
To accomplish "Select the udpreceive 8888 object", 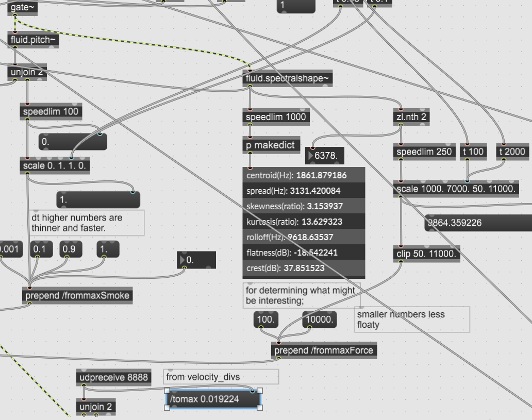I will click(113, 378).
